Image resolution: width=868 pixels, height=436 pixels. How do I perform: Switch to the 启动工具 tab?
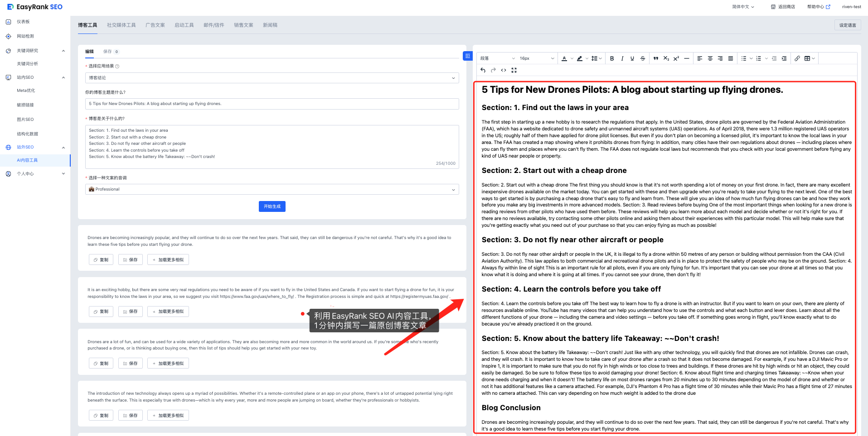(184, 25)
